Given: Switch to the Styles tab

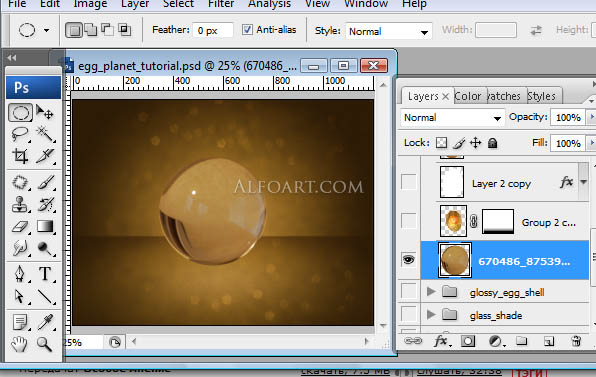Looking at the screenshot, I should [x=541, y=96].
